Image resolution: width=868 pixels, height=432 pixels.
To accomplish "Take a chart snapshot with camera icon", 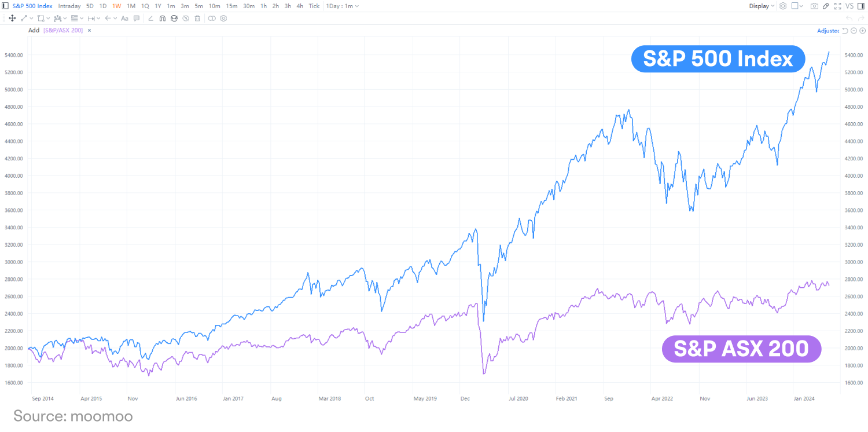I will 814,6.
